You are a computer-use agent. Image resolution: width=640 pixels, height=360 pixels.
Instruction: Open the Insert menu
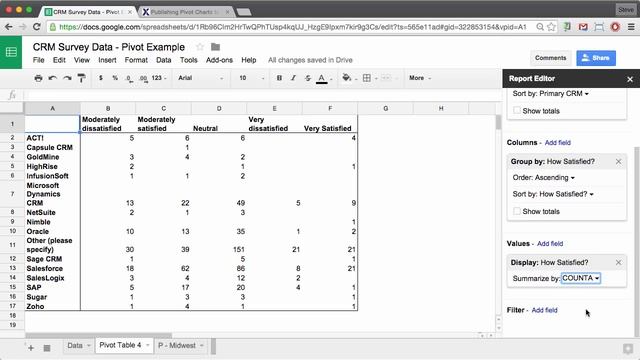(x=107, y=60)
